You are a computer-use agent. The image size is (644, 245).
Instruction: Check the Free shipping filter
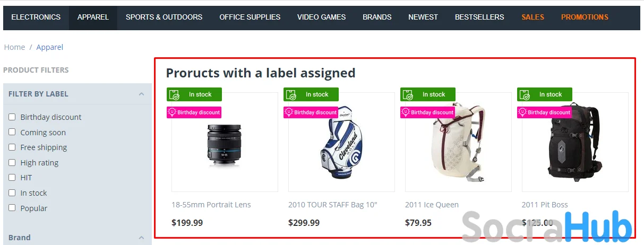pyautogui.click(x=12, y=147)
